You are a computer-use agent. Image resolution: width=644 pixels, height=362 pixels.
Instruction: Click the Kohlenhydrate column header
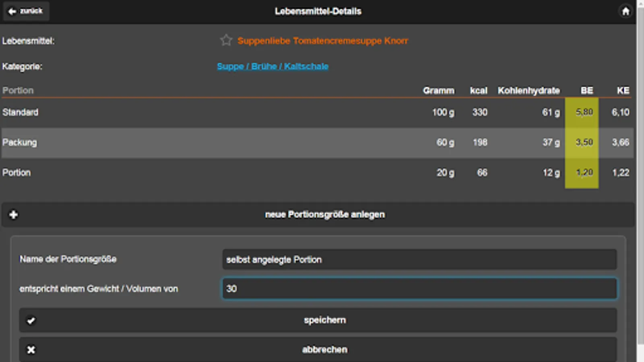click(528, 90)
